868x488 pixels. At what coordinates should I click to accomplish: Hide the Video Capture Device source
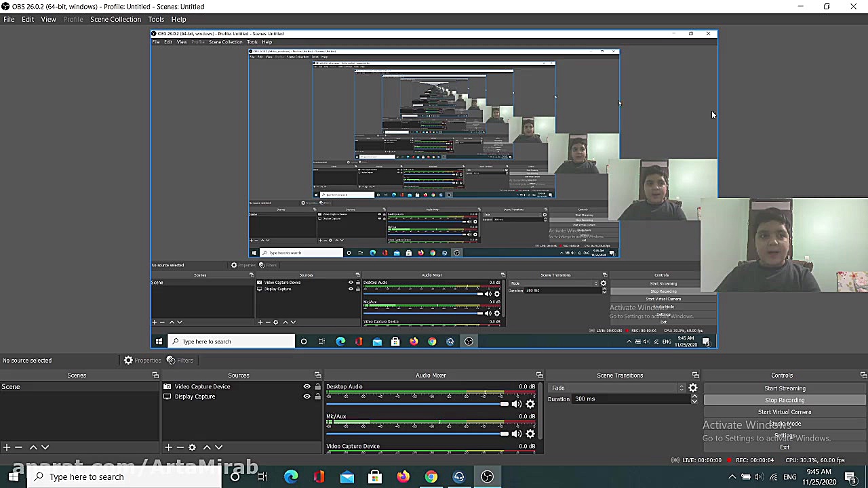(307, 387)
